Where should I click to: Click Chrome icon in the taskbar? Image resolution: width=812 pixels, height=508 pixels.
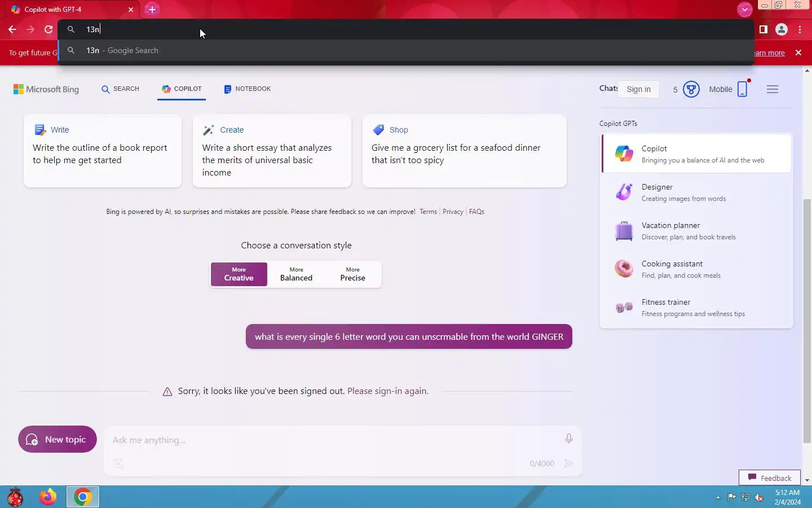82,497
